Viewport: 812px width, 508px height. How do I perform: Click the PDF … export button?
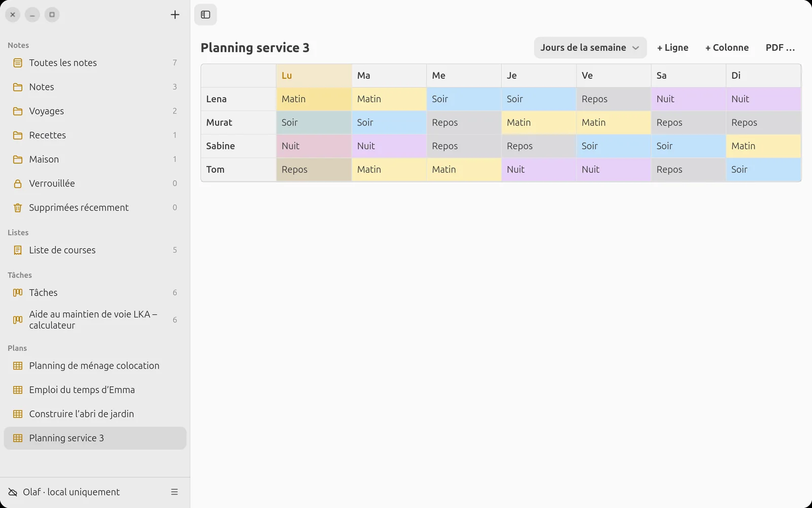coord(780,48)
